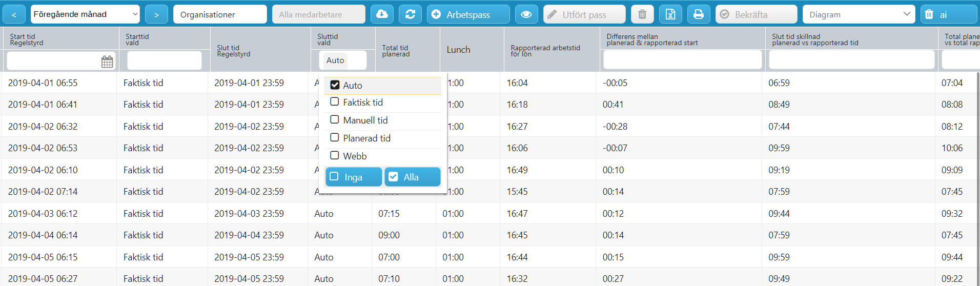This screenshot has height=286, width=980.
Task: Click the Alla select-all button
Action: coord(413,177)
